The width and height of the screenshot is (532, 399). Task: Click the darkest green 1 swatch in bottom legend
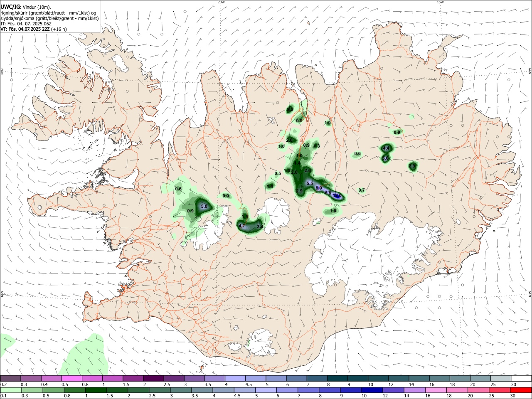(x=96, y=390)
